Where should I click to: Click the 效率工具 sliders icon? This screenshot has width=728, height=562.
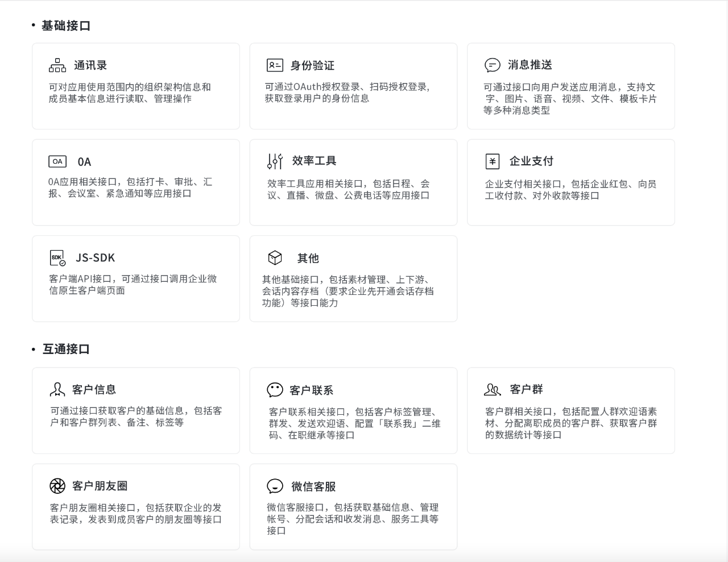click(x=275, y=161)
